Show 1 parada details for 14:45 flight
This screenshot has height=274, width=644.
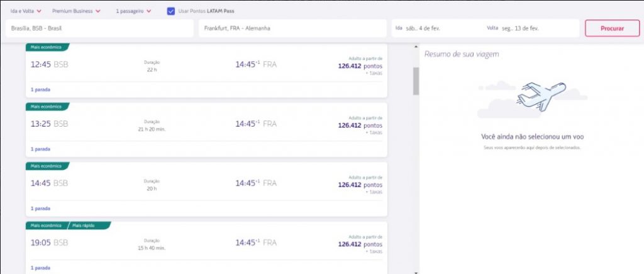point(40,208)
